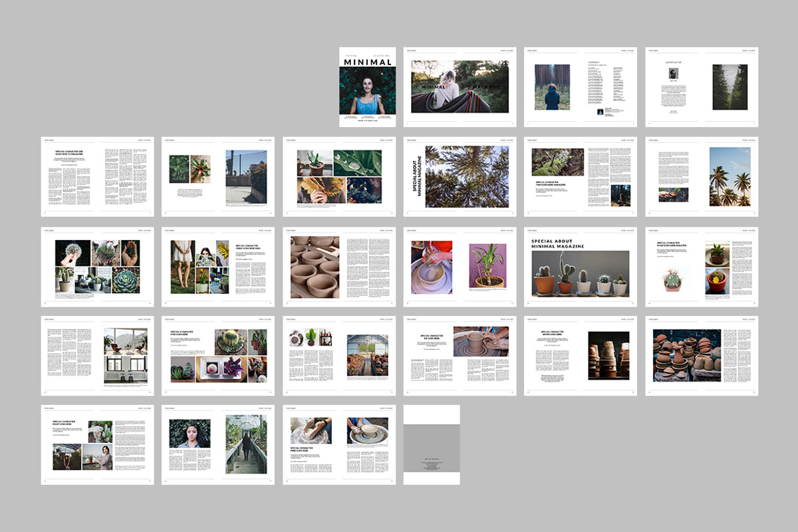Open the editor's letter spread

point(702,86)
